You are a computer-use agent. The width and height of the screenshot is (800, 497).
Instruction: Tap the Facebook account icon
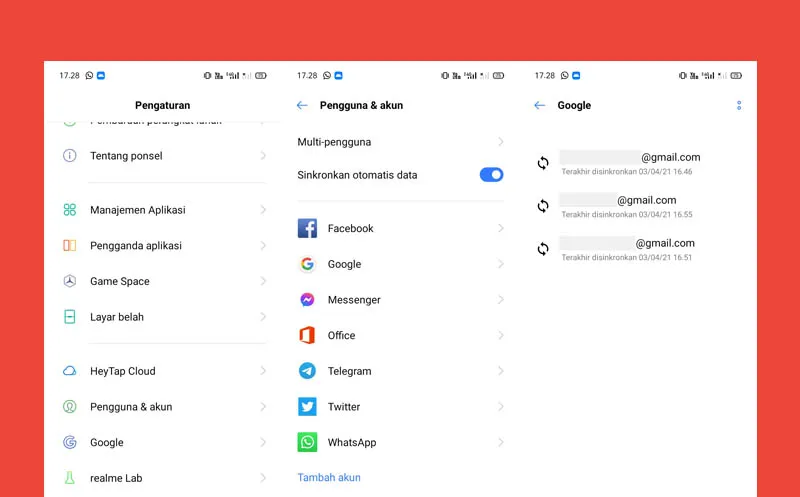pyautogui.click(x=307, y=228)
